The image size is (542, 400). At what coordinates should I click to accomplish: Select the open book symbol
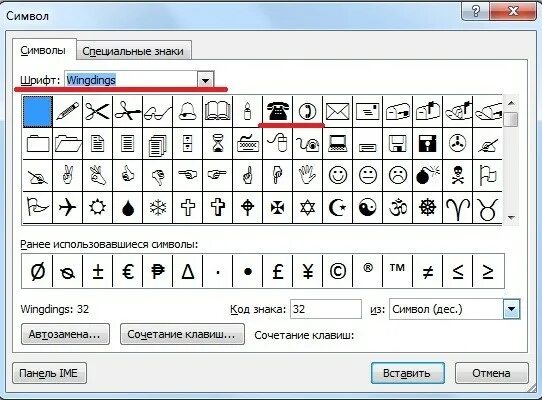218,112
